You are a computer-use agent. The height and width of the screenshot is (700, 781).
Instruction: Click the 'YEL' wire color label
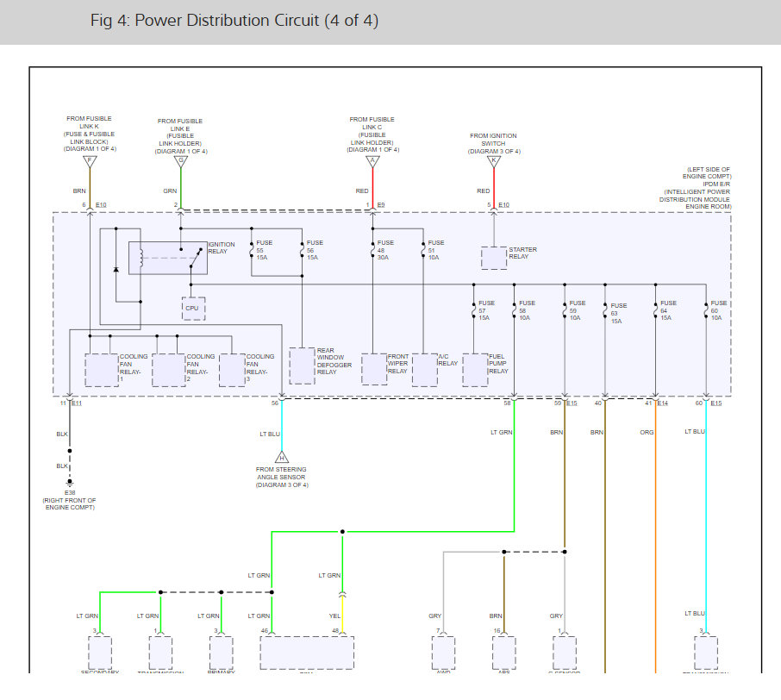coord(334,616)
